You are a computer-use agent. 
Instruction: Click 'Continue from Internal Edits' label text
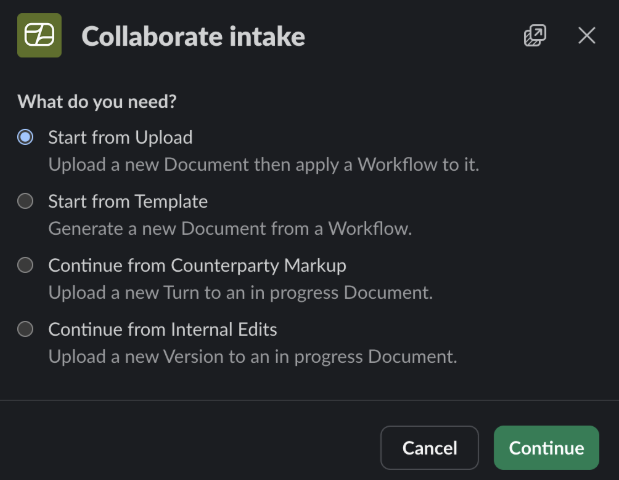coord(163,329)
